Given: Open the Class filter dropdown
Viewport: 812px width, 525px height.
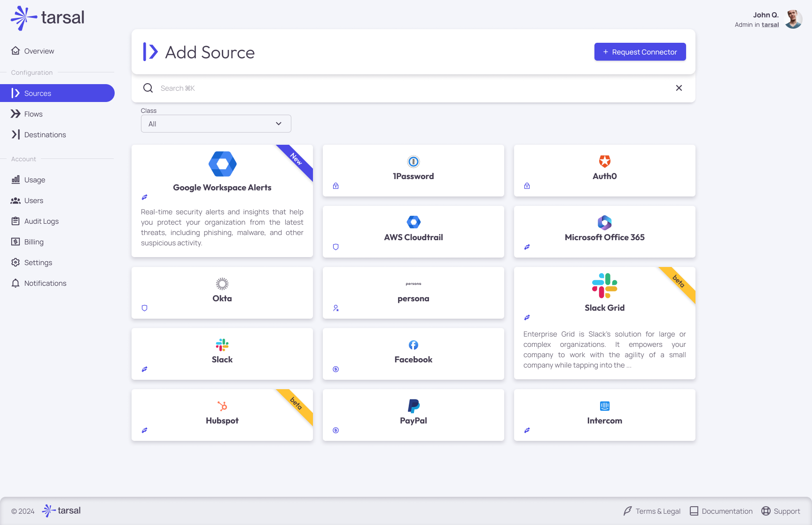Looking at the screenshot, I should (216, 123).
